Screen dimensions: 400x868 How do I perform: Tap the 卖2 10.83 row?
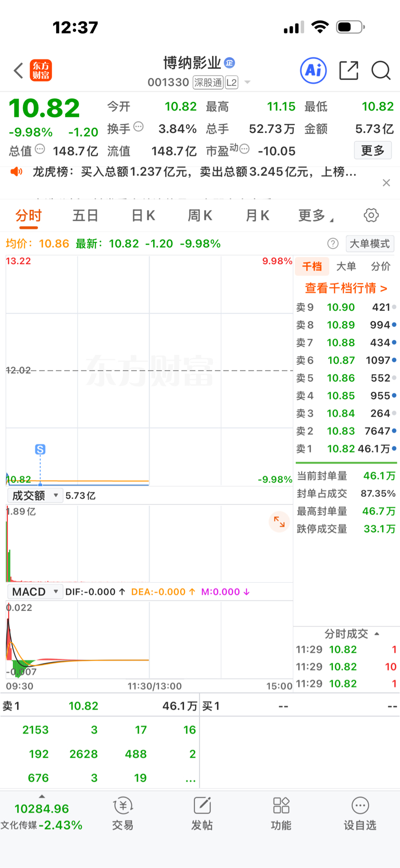pyautogui.click(x=346, y=431)
